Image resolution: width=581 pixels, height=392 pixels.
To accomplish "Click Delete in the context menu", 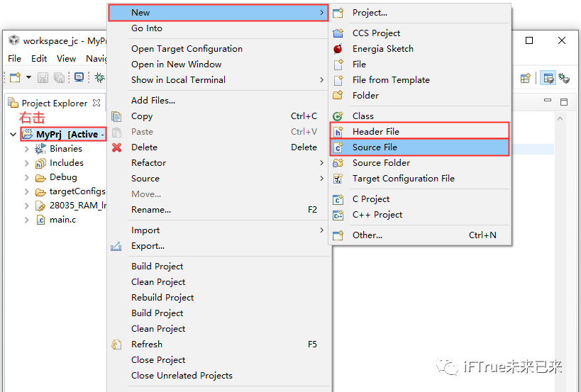I will pos(144,147).
